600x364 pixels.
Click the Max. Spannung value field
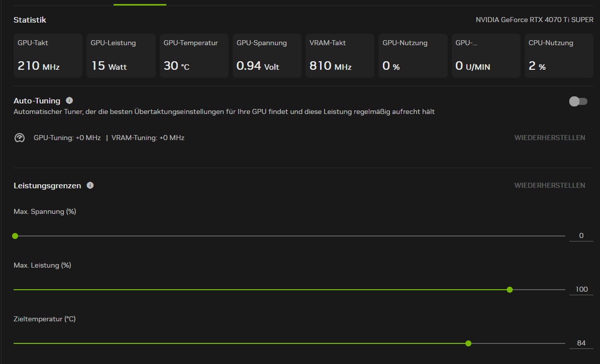tap(581, 236)
